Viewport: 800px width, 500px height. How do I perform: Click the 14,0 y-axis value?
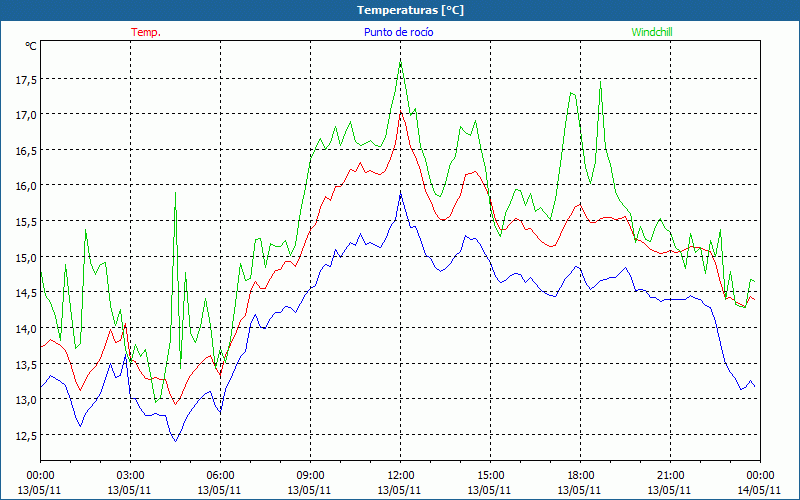pyautogui.click(x=27, y=330)
